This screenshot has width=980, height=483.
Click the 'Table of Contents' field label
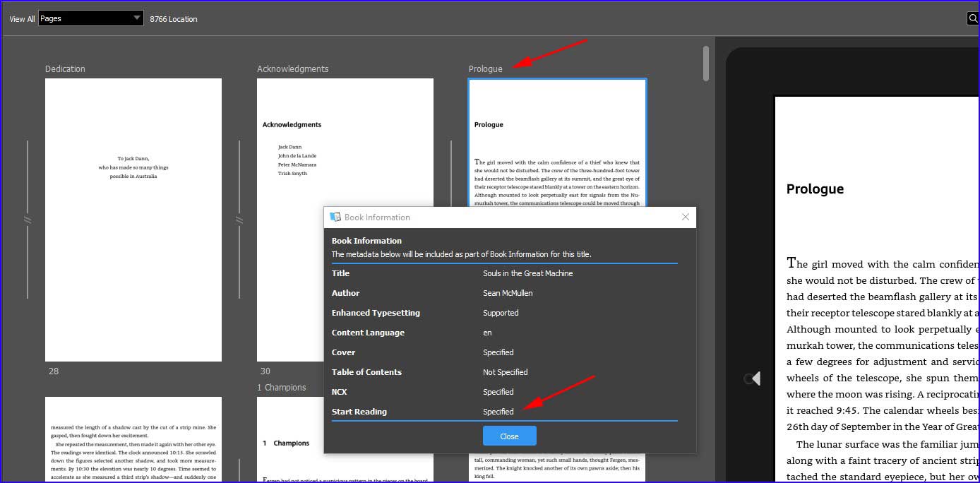pyautogui.click(x=366, y=372)
